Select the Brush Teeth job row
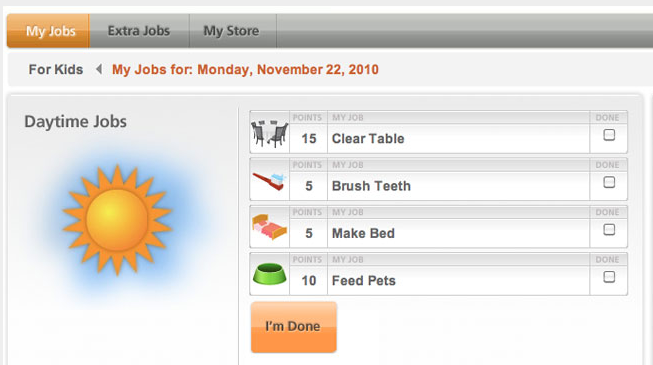The height and width of the screenshot is (365, 653). click(x=438, y=179)
